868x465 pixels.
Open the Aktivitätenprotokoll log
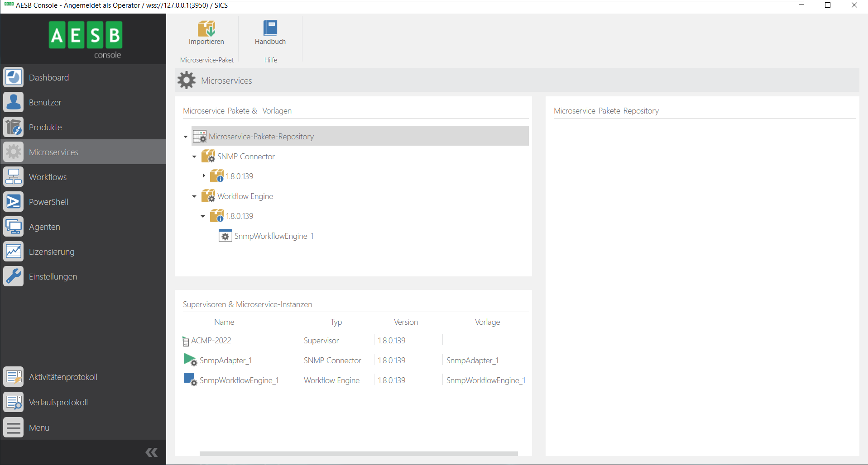coord(63,377)
